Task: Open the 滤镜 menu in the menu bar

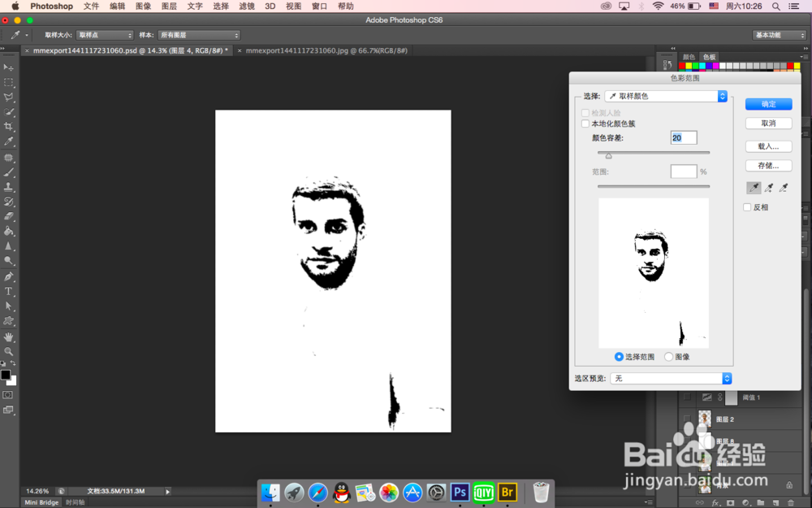Action: pyautogui.click(x=246, y=6)
